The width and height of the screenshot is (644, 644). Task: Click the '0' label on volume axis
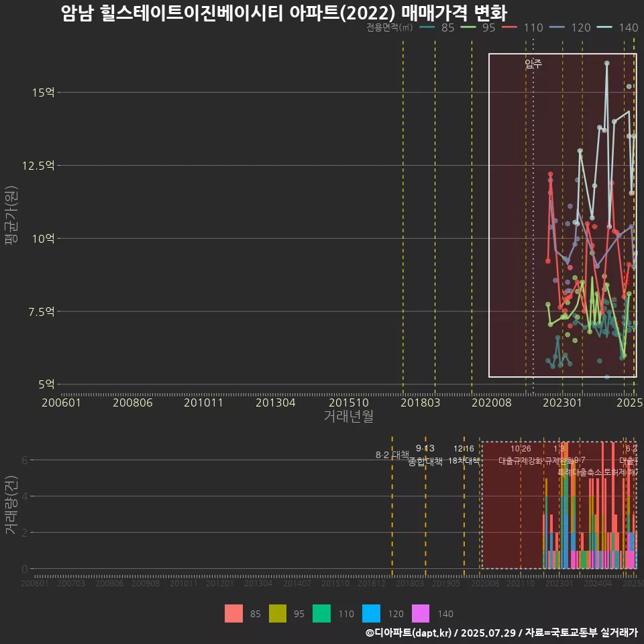25,570
